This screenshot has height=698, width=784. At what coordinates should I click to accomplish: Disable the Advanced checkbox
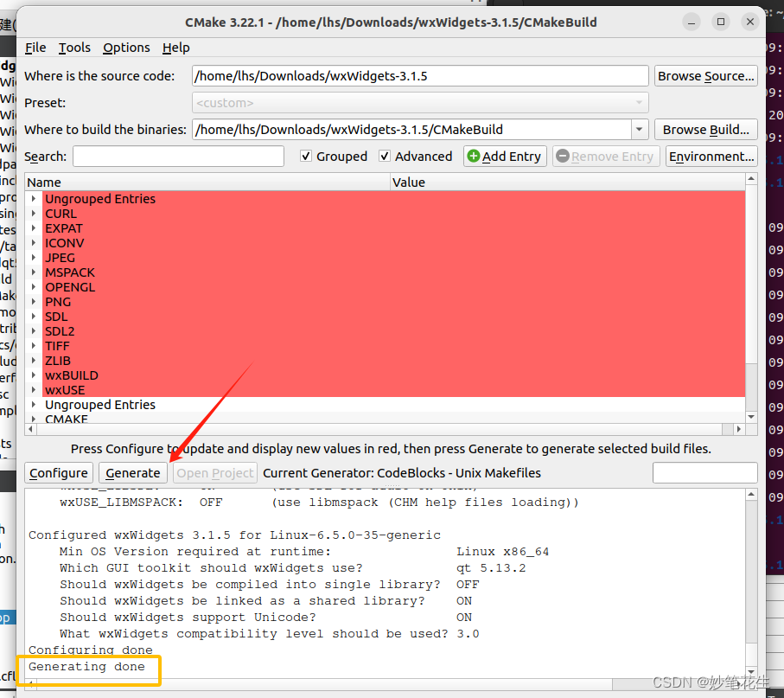point(386,157)
